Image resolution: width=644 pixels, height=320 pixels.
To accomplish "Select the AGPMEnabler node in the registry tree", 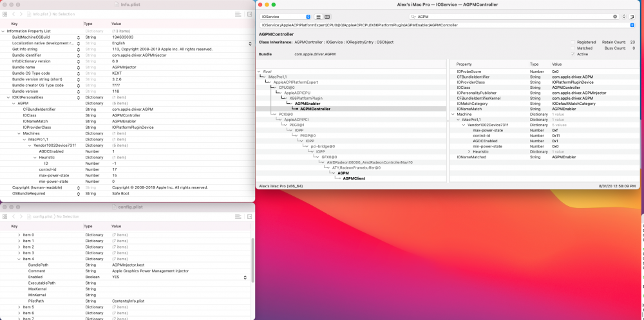I will (x=307, y=104).
